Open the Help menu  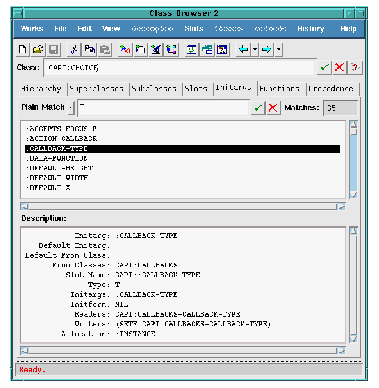pos(348,29)
